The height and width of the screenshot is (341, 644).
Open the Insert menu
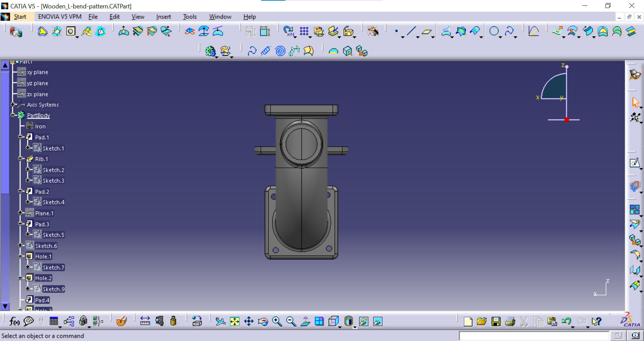coord(163,17)
